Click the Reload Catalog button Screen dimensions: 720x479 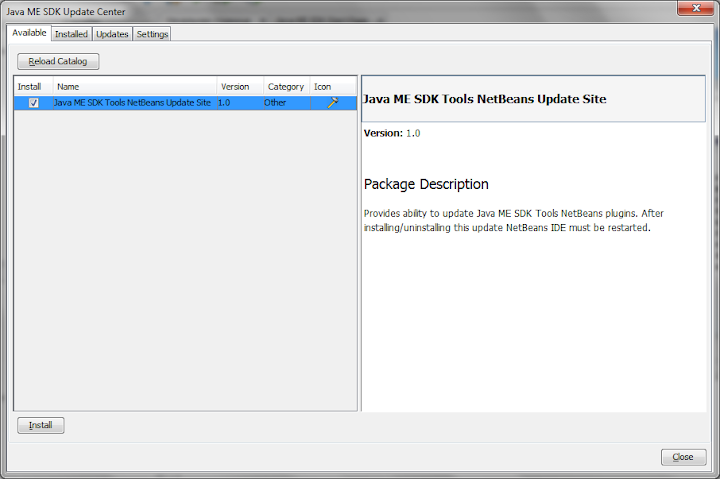pos(58,61)
